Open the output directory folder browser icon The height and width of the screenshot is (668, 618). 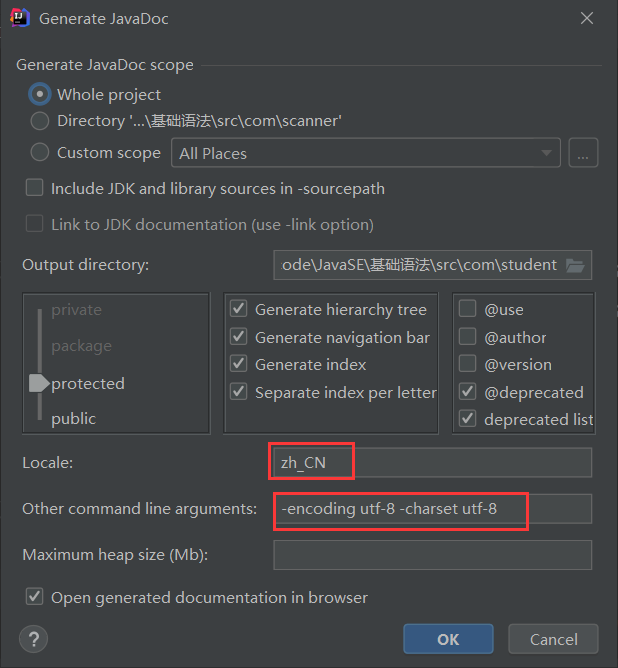click(x=575, y=265)
